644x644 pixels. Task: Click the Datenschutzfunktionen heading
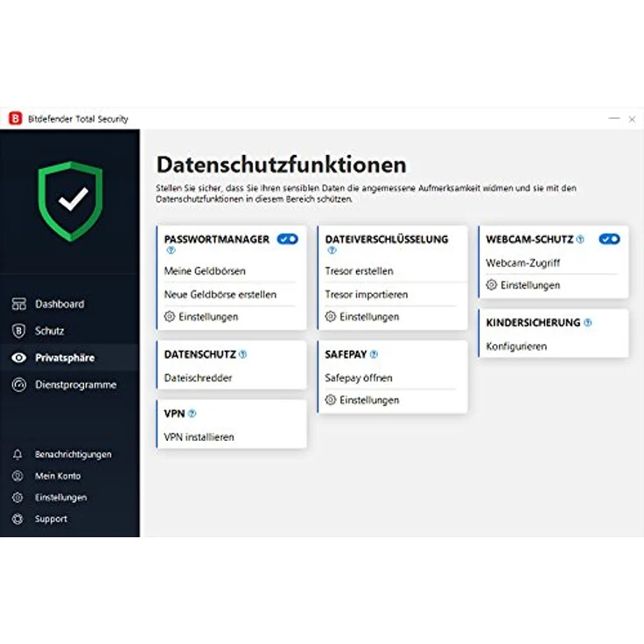pos(282,164)
